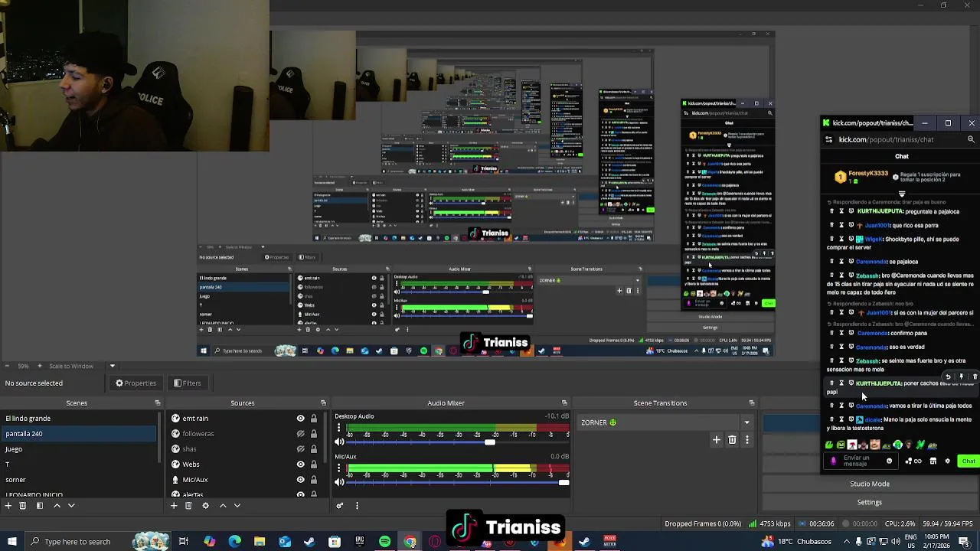The height and width of the screenshot is (551, 980).
Task: Open Desktop Audio options three-dot icon
Action: (339, 429)
